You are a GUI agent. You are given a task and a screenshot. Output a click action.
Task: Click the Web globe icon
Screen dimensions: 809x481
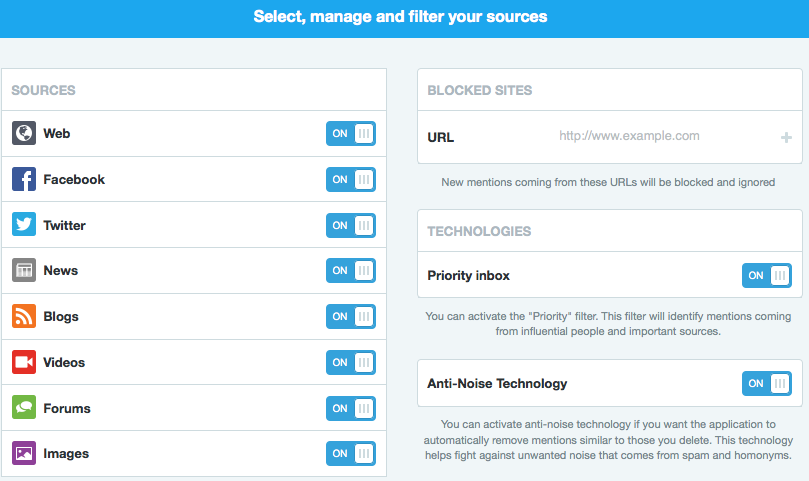coord(24,133)
